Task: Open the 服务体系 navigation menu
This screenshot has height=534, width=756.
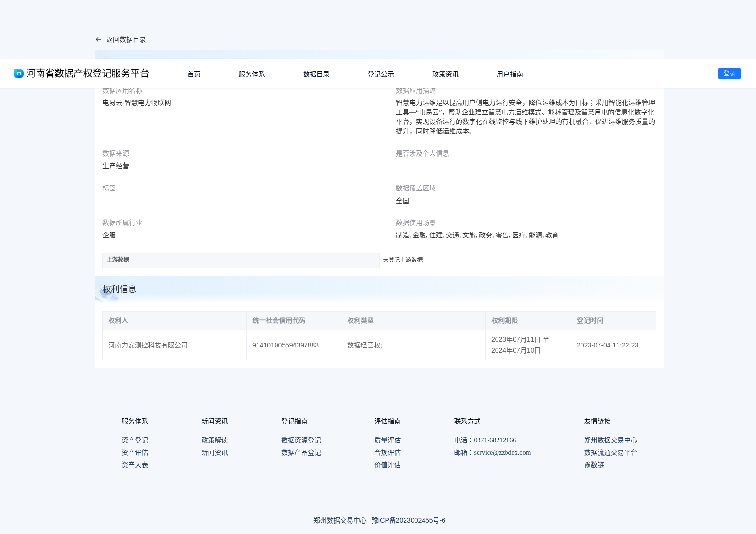Action: point(252,74)
